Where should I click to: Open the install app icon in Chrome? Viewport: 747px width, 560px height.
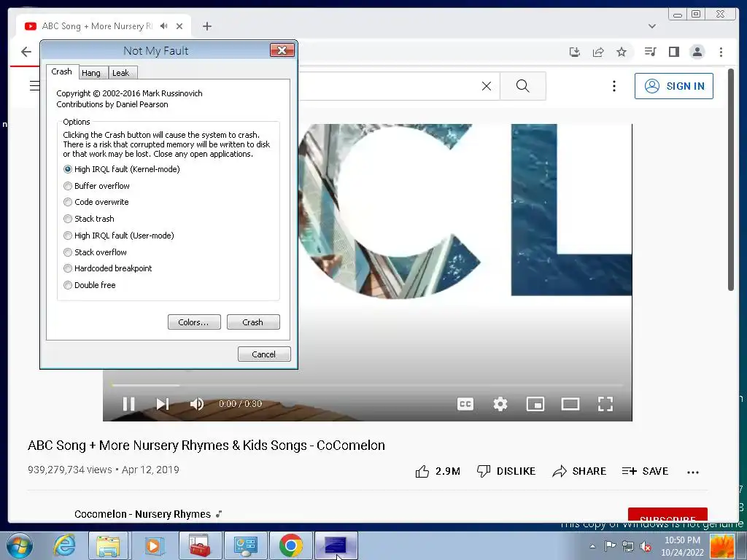pos(575,52)
